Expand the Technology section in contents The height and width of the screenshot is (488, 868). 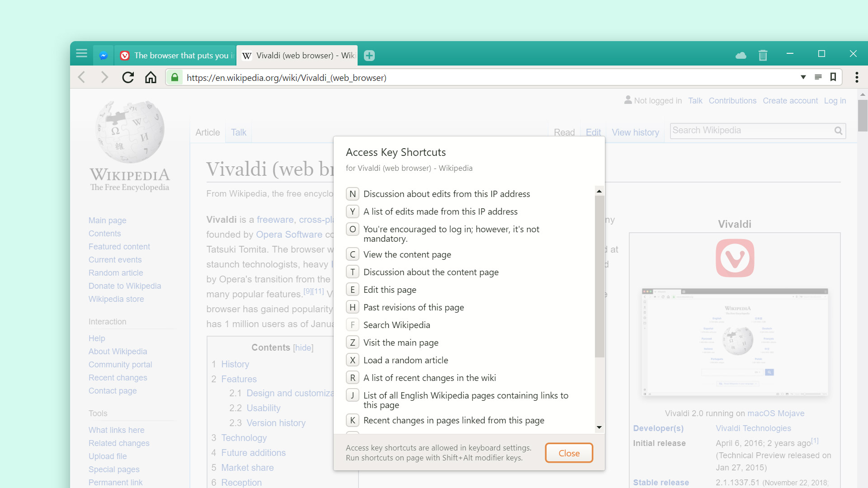(x=243, y=438)
